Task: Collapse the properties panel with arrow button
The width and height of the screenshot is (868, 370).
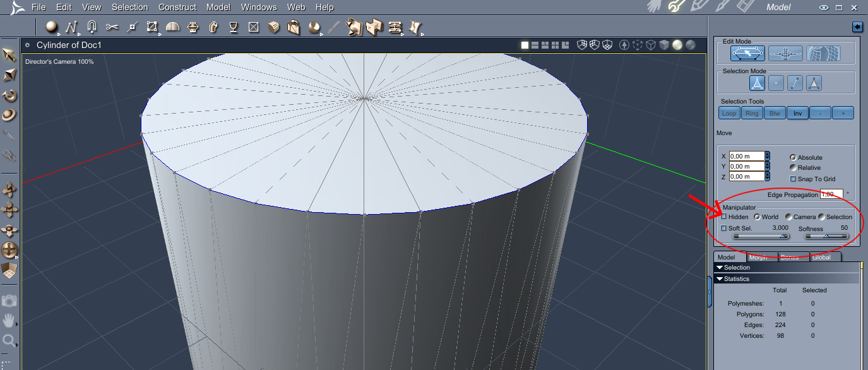Action: tap(857, 27)
